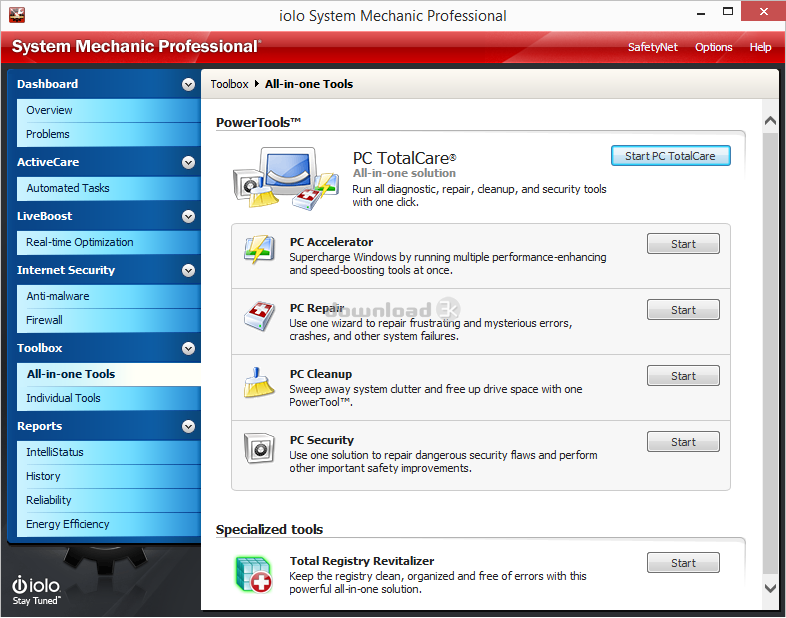Click the iolo app icon in title bar

point(17,15)
